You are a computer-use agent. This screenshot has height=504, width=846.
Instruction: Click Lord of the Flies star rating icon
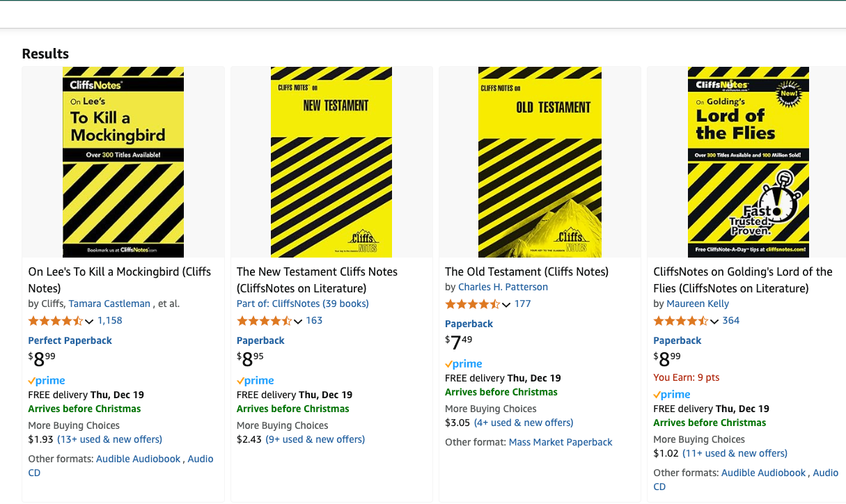(681, 321)
